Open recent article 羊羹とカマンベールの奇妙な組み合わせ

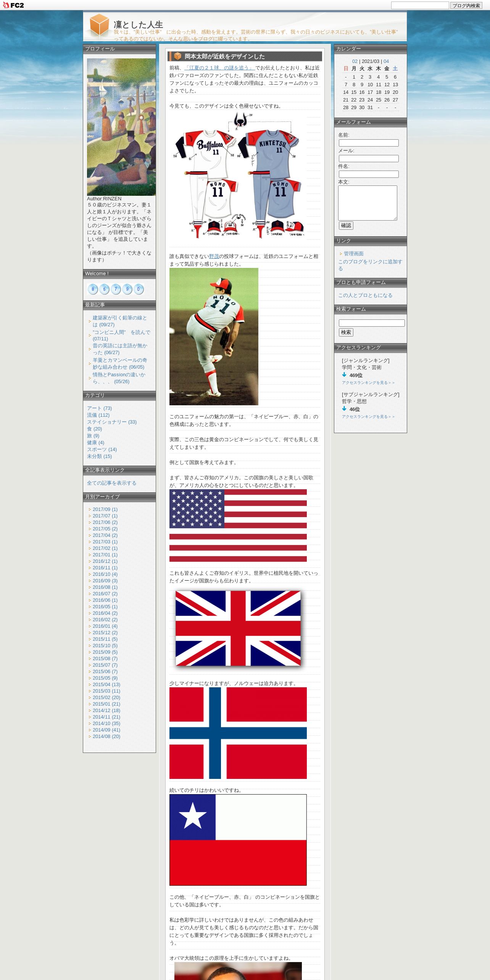(120, 364)
